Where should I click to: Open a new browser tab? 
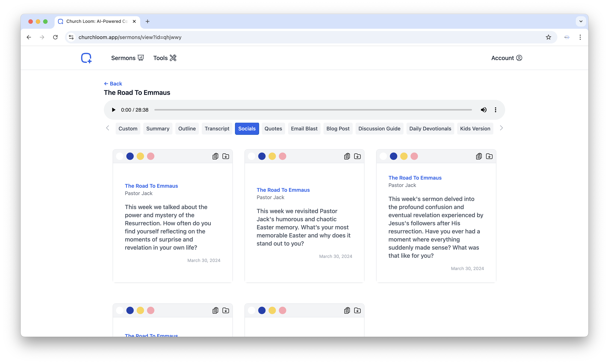pyautogui.click(x=147, y=21)
